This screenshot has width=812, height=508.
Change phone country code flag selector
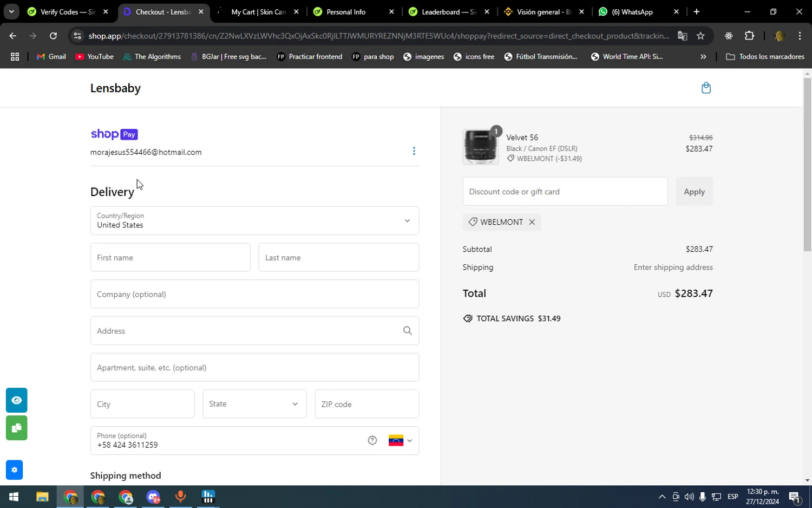(x=400, y=440)
